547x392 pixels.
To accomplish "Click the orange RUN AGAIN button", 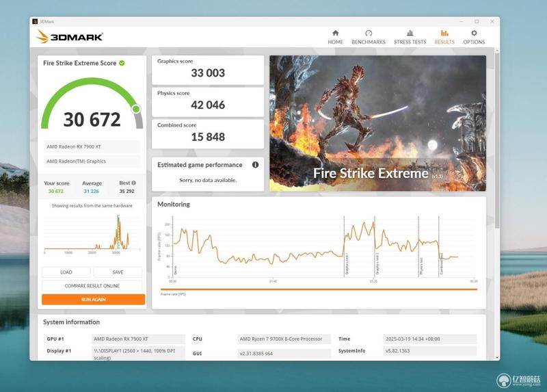I will tap(94, 300).
